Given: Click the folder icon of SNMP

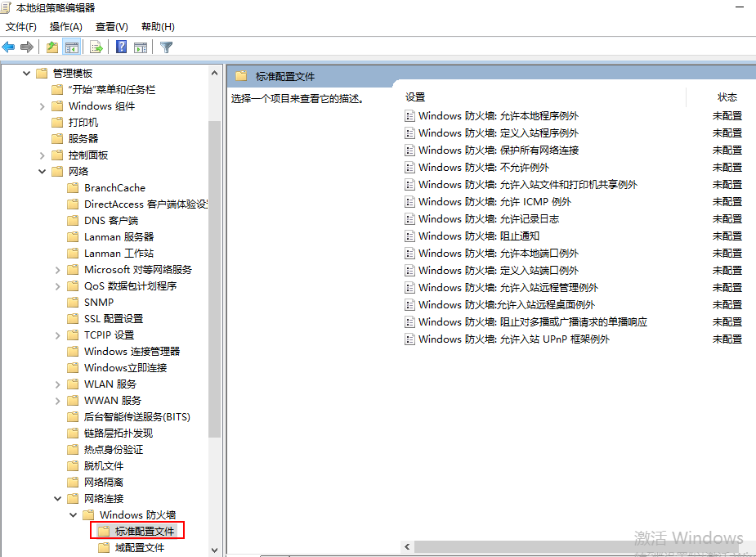Looking at the screenshot, I should pos(73,302).
